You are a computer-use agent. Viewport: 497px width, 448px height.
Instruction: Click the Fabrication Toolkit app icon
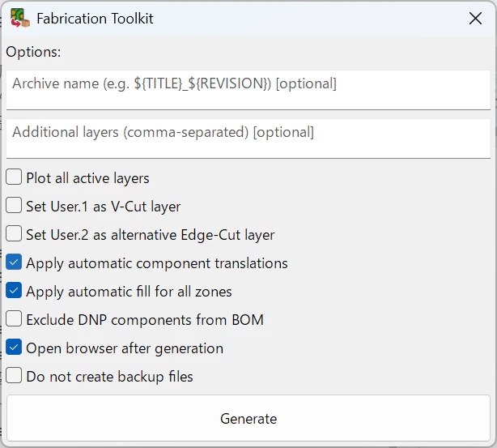pos(20,18)
